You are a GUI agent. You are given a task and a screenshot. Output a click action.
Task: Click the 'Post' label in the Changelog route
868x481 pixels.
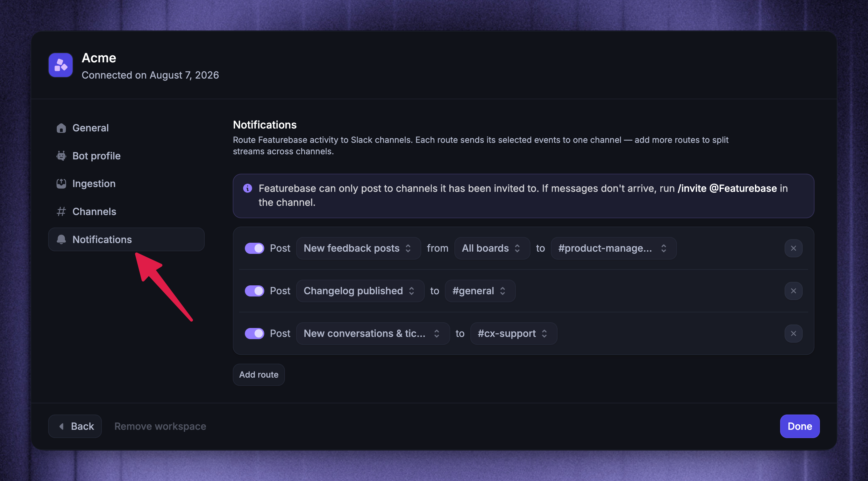pos(280,291)
